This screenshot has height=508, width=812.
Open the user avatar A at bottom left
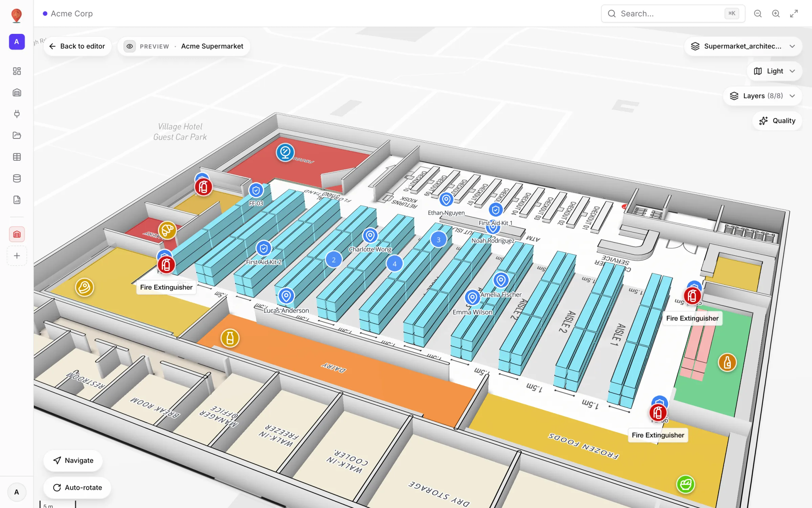[x=17, y=492]
